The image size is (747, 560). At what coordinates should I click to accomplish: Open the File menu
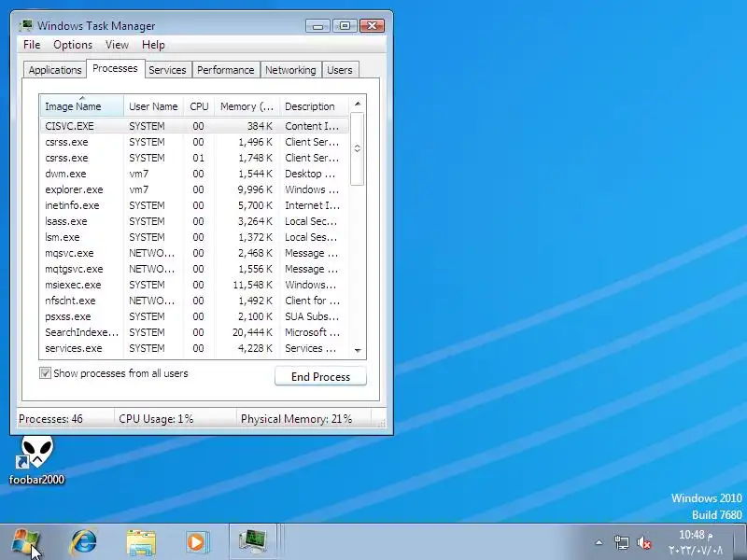pyautogui.click(x=32, y=45)
